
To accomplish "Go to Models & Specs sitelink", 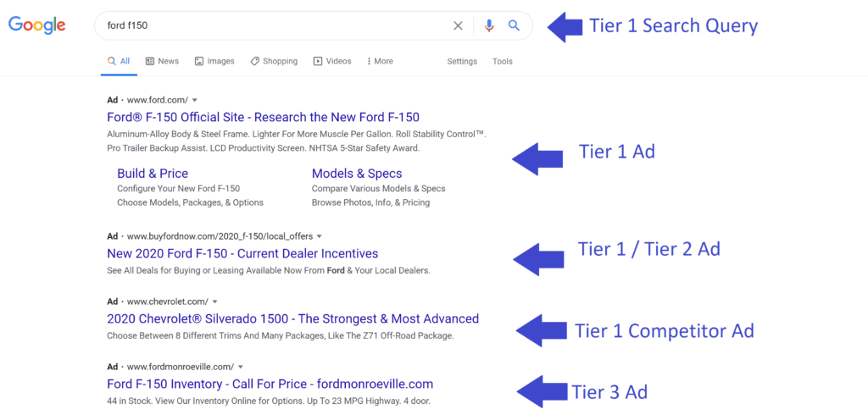I will 357,174.
